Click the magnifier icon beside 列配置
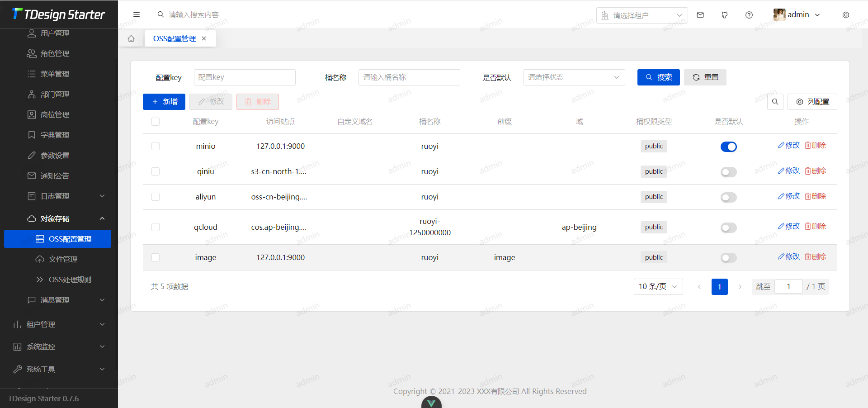Screen dimensions: 868x408 (x=775, y=102)
